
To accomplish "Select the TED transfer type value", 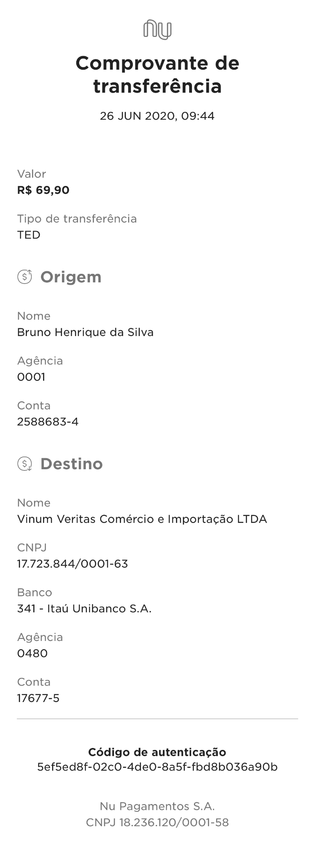I will pos(29,235).
